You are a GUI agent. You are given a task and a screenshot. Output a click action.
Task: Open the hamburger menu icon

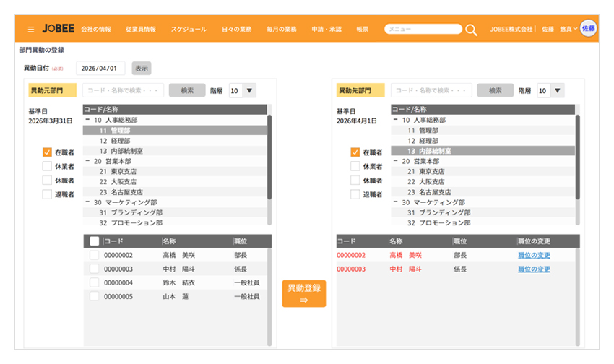coord(30,30)
